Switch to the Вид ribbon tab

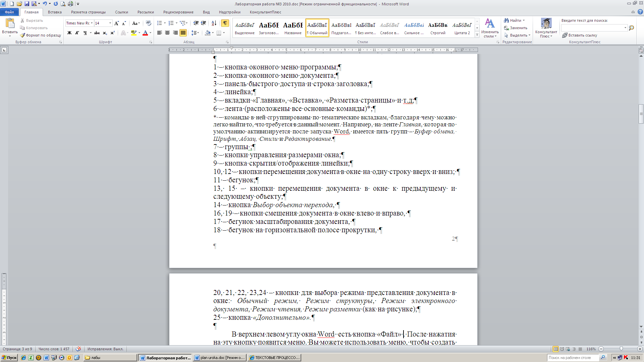pos(206,12)
